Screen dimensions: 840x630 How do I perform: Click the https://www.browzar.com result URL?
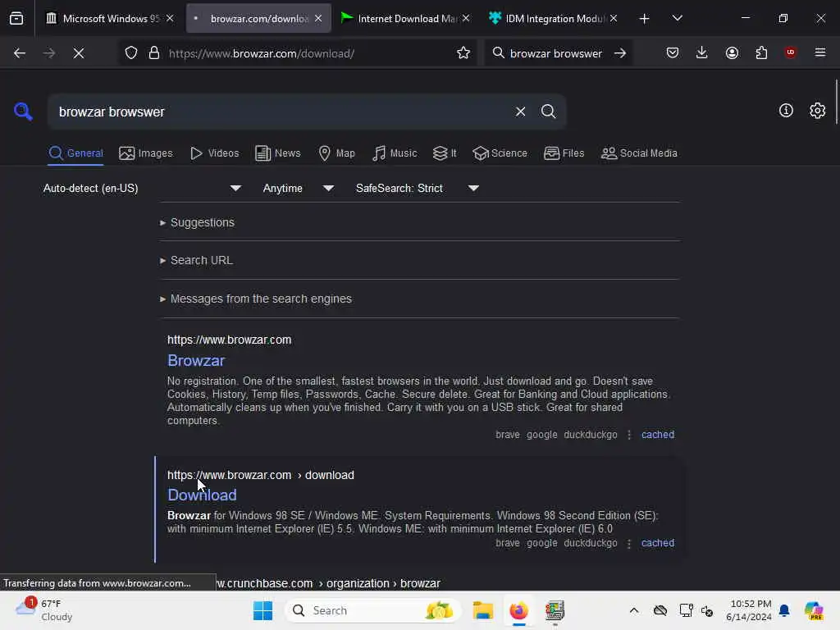230,340
